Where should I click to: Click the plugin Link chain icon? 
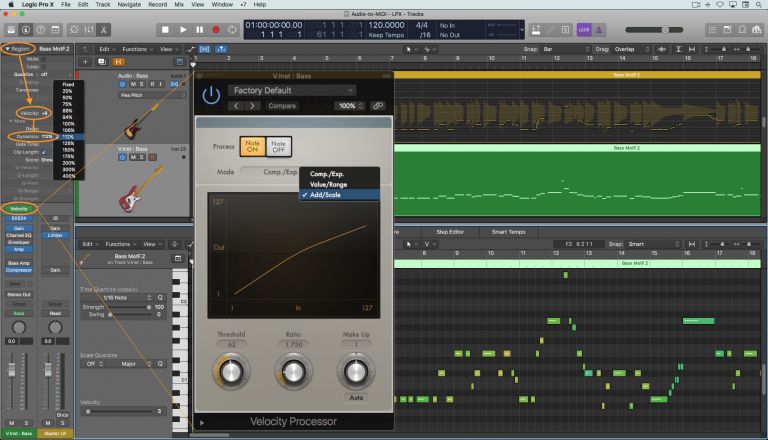pos(378,106)
